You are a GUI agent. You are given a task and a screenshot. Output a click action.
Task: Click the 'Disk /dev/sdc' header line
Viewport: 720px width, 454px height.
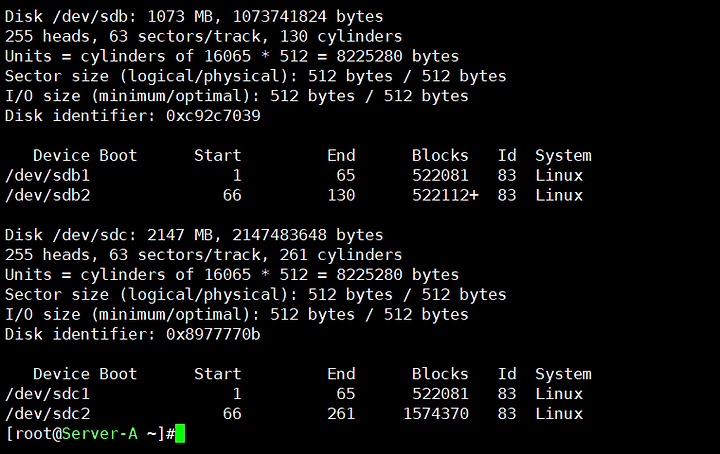tap(194, 235)
